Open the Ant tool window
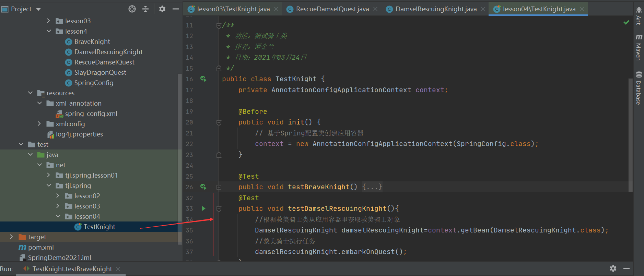The height and width of the screenshot is (276, 644). click(639, 15)
